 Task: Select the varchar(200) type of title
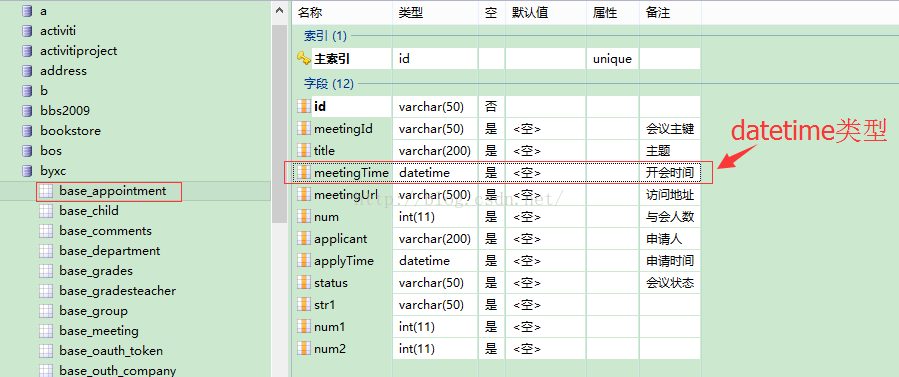tap(435, 151)
